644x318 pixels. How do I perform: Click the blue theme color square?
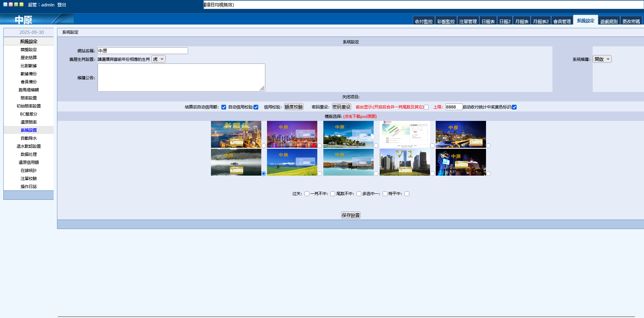point(5,5)
